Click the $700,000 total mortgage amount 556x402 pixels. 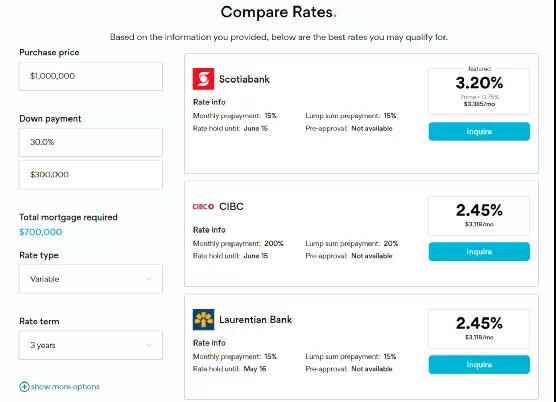point(41,232)
